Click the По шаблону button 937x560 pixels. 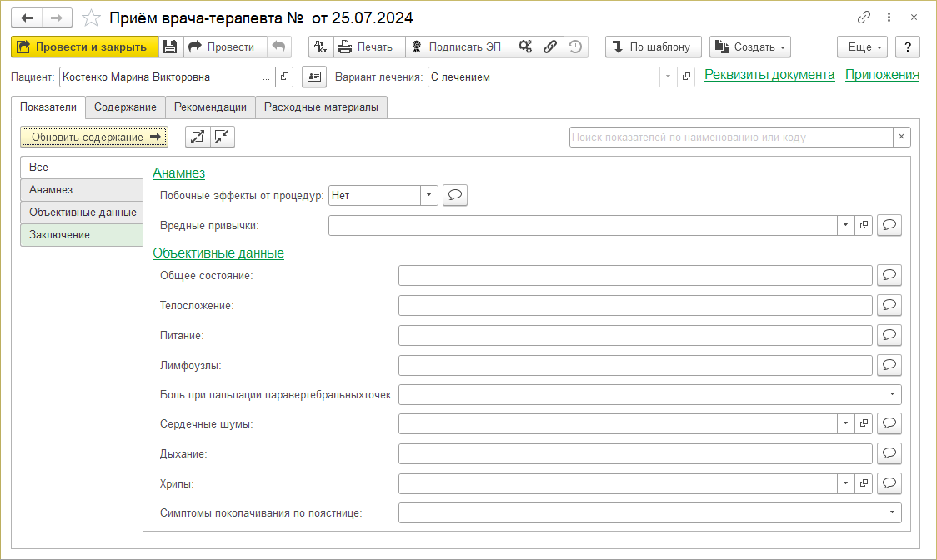click(654, 47)
